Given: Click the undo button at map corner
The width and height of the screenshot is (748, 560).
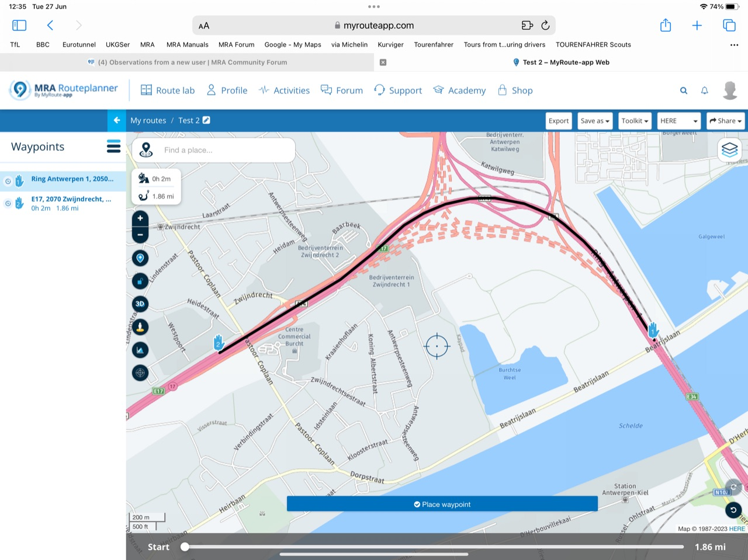Looking at the screenshot, I should pyautogui.click(x=733, y=510).
